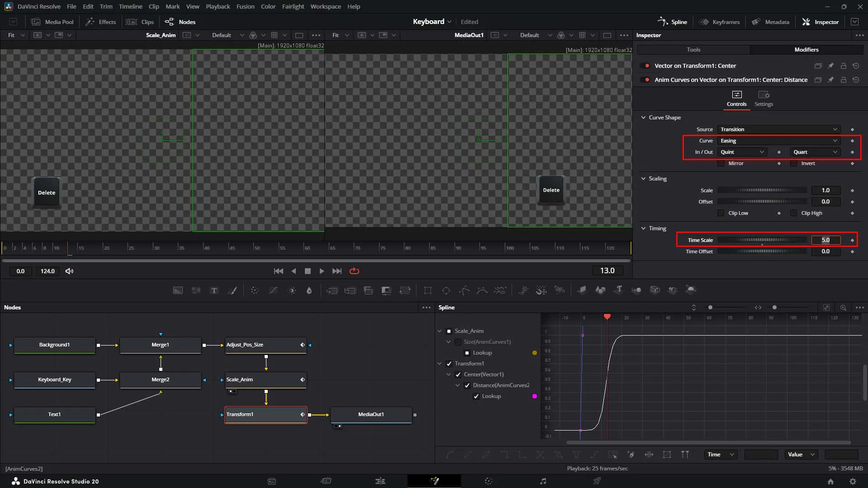This screenshot has height=488, width=868.
Task: Add a Renderer 3D tool
Action: tap(691, 290)
